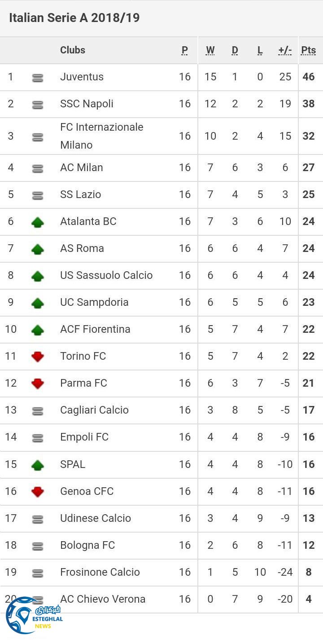Click the green up arrow beside ACF Fiorentina
Image resolution: width=323 pixels, height=644 pixels.
click(38, 330)
